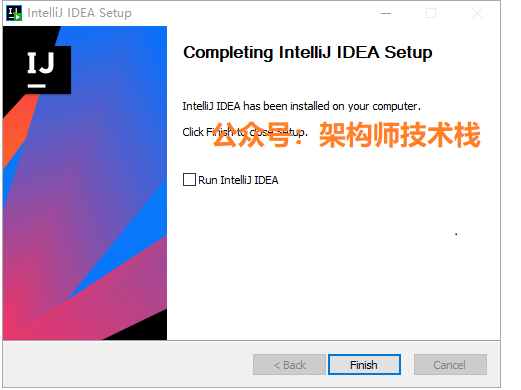Enable the Run IntelliJ IDEA checkbox

[189, 179]
